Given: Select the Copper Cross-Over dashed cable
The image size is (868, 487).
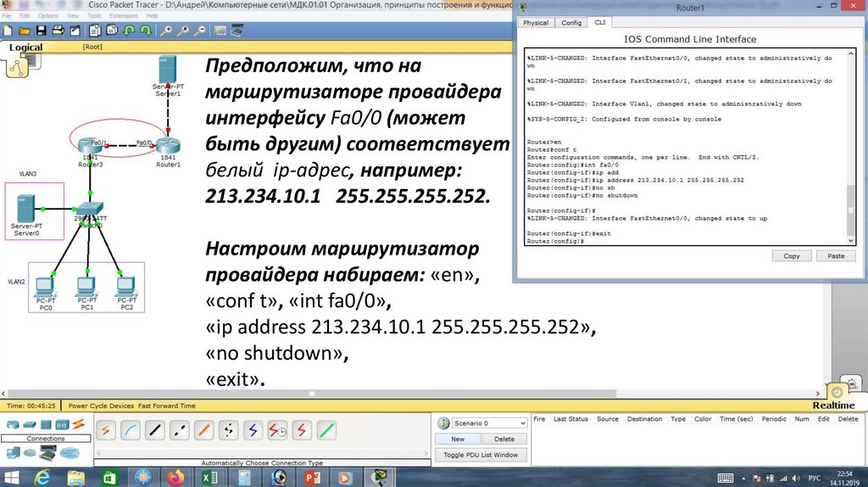Looking at the screenshot, I should [x=180, y=430].
